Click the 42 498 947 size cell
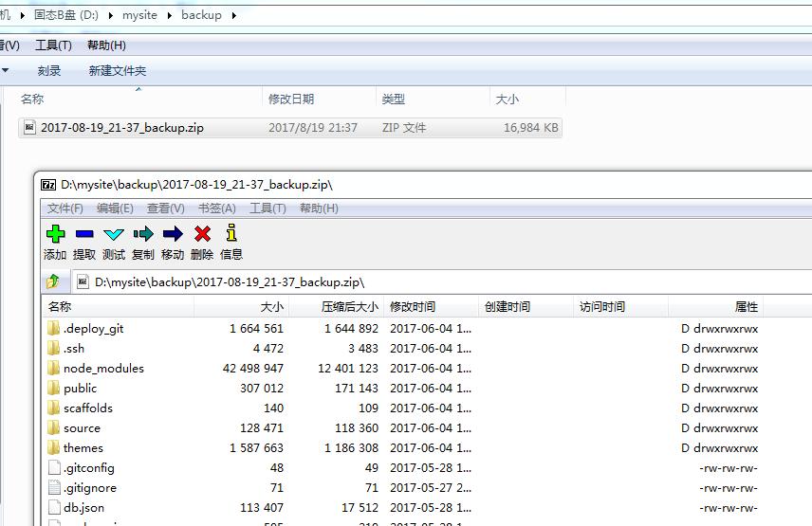This screenshot has height=526, width=812. (252, 369)
